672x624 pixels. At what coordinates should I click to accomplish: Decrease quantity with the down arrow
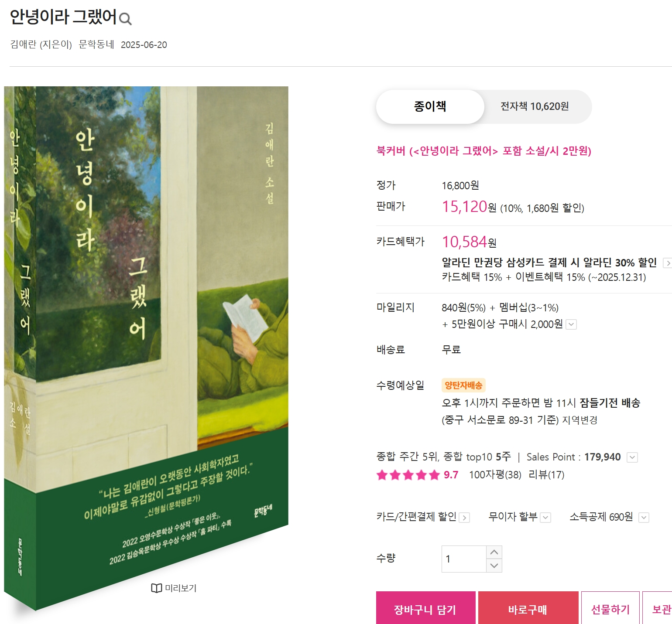point(494,566)
